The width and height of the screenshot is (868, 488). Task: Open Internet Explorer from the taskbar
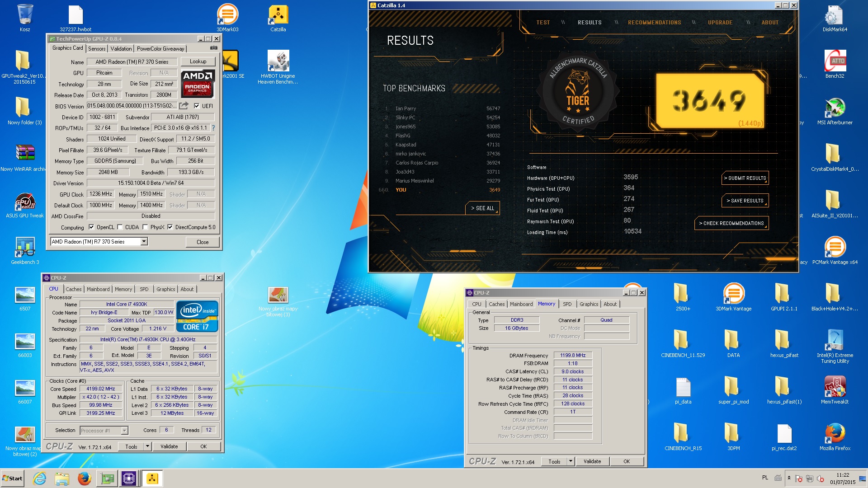tap(40, 478)
